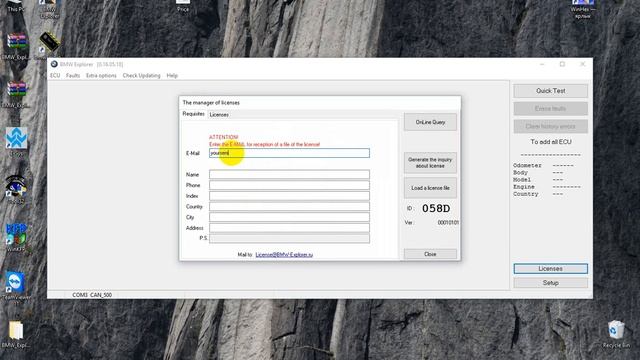Click the version value 00010101
640x360 pixels.
(448, 222)
